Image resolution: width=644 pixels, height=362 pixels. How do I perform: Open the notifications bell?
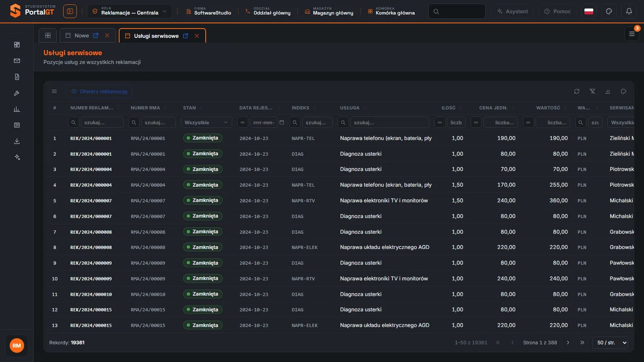click(629, 11)
